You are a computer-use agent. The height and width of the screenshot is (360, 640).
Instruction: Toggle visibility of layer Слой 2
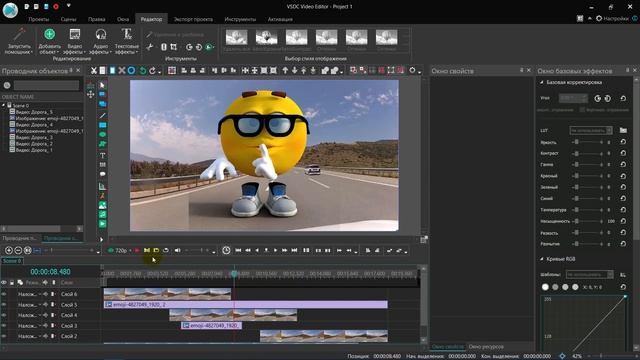(x=4, y=336)
